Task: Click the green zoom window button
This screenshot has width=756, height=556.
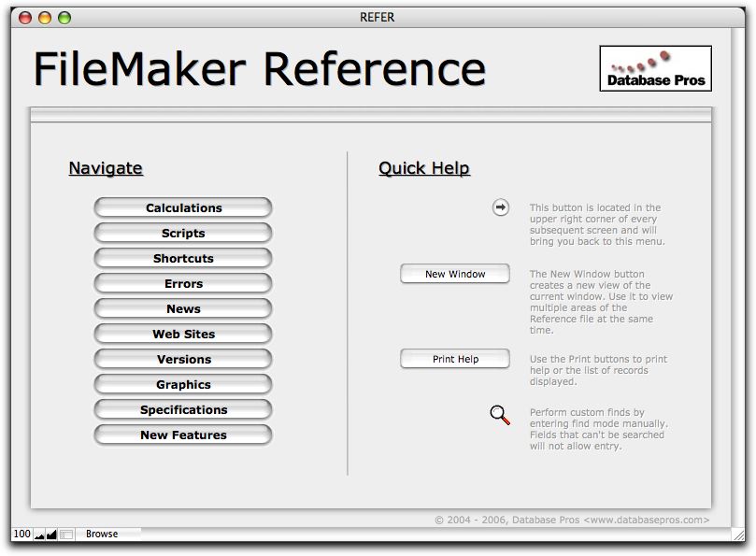Action: [x=64, y=18]
